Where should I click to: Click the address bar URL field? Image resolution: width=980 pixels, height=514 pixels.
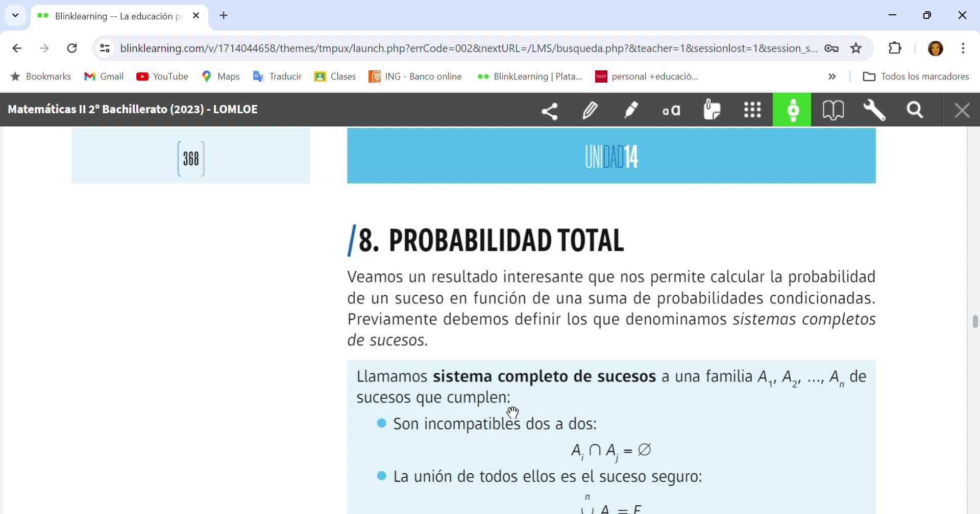pos(469,48)
